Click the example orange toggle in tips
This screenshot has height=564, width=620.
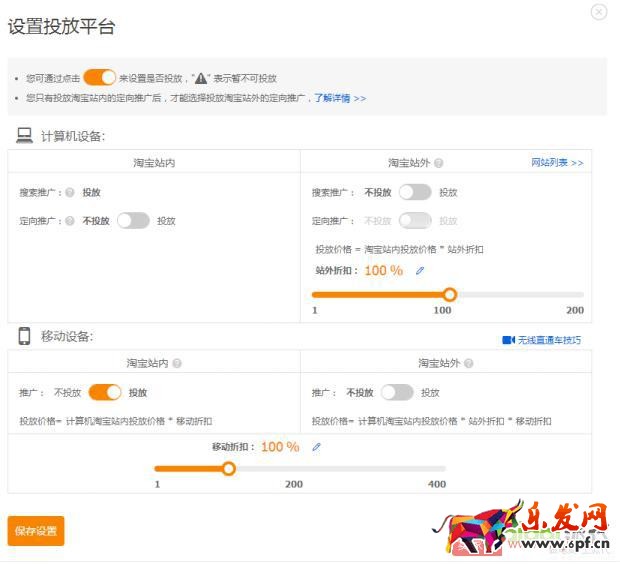point(99,77)
